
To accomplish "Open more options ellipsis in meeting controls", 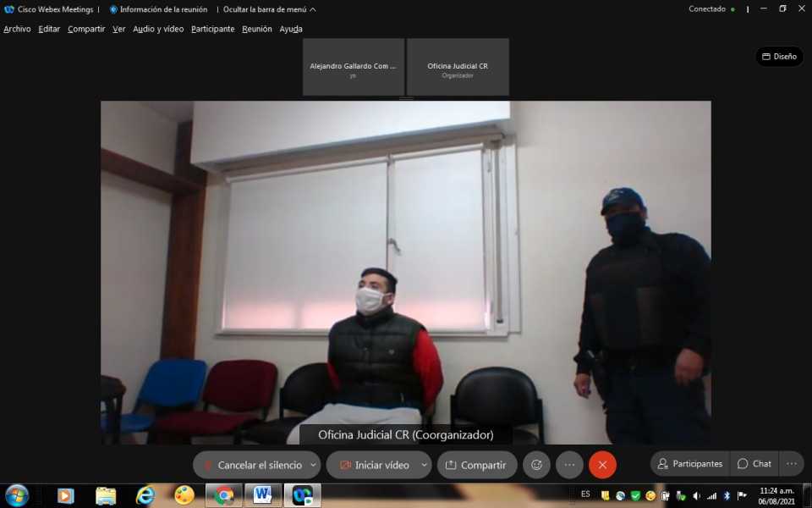I will (569, 465).
